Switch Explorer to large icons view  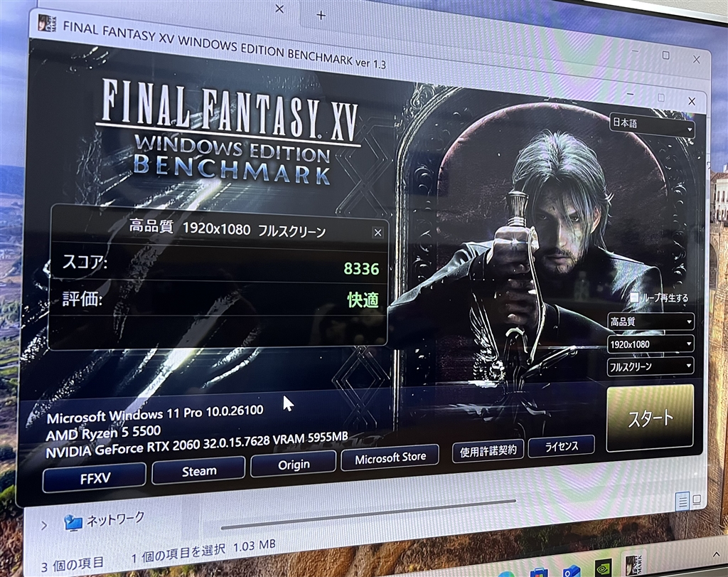697,499
